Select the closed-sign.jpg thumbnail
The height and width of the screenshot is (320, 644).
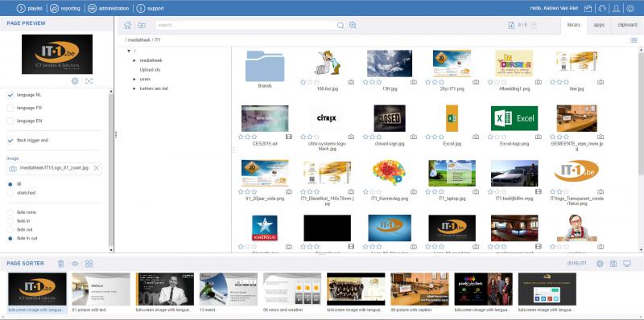click(x=390, y=118)
